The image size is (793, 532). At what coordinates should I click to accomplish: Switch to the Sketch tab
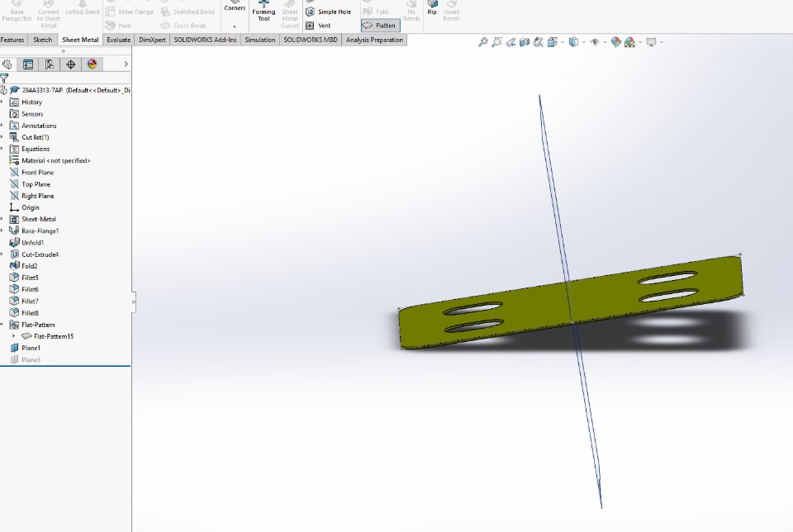(x=42, y=40)
